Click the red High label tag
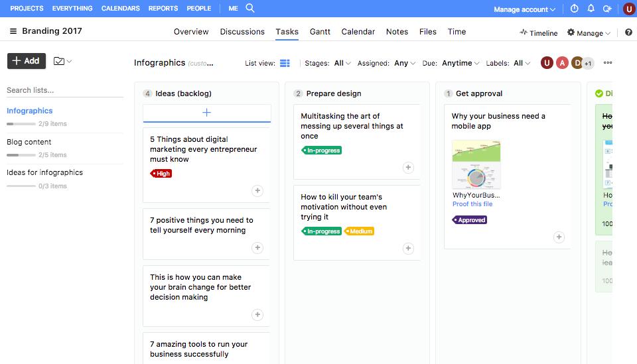This screenshot has width=637, height=364. [x=161, y=173]
